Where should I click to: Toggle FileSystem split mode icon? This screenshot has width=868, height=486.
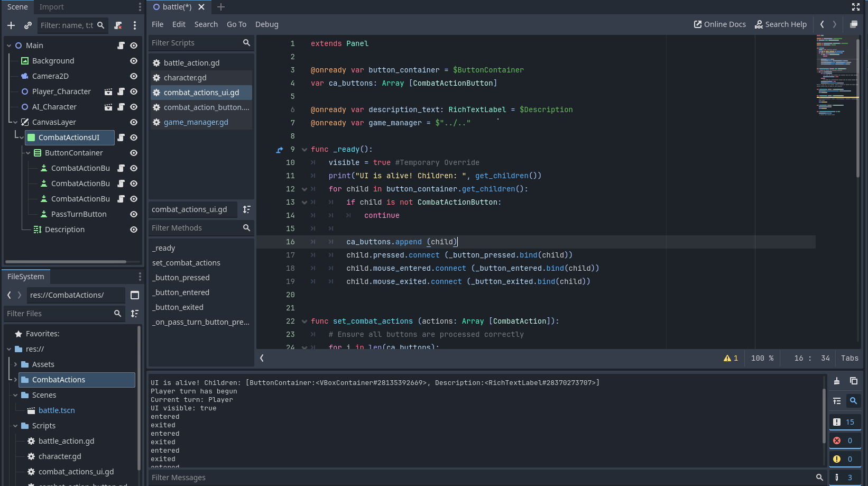point(135,295)
